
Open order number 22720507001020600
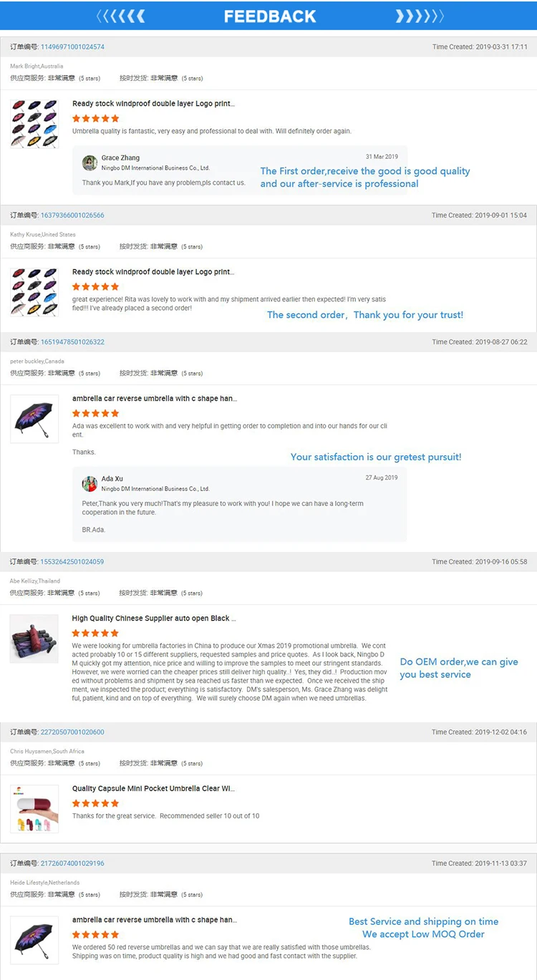pos(72,732)
